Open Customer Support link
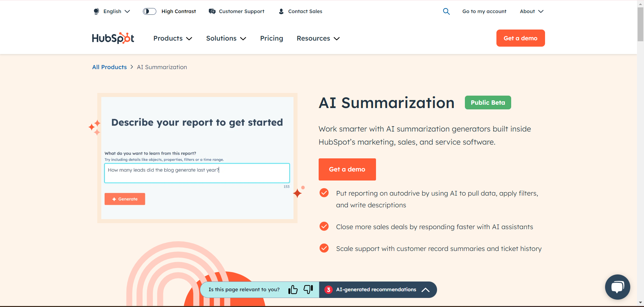This screenshot has width=644, height=307. tap(241, 11)
